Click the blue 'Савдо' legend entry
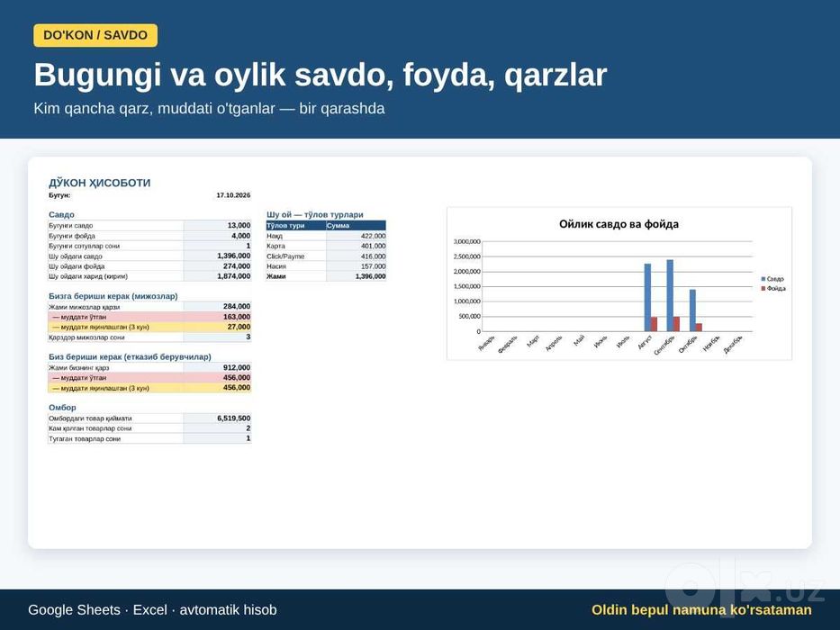This screenshot has width=840, height=630. (772, 279)
